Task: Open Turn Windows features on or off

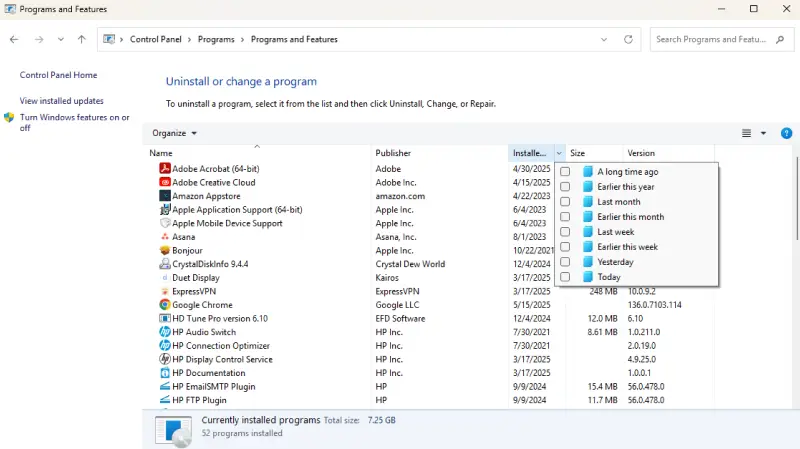Action: [x=74, y=122]
